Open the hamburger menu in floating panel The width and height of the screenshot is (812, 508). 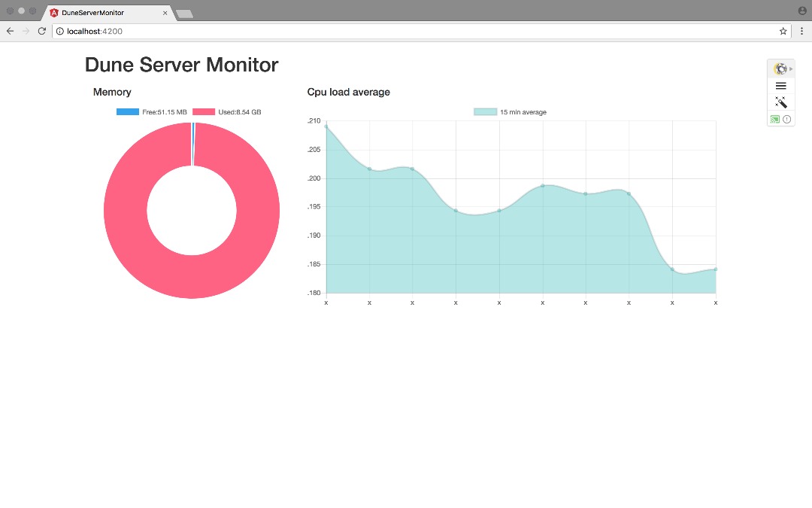point(780,86)
